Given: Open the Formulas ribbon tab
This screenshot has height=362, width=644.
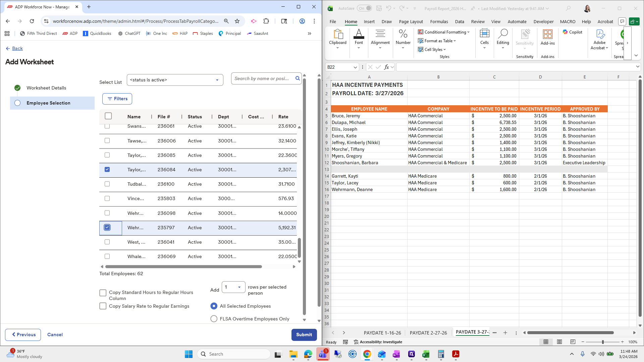Looking at the screenshot, I should point(439,21).
